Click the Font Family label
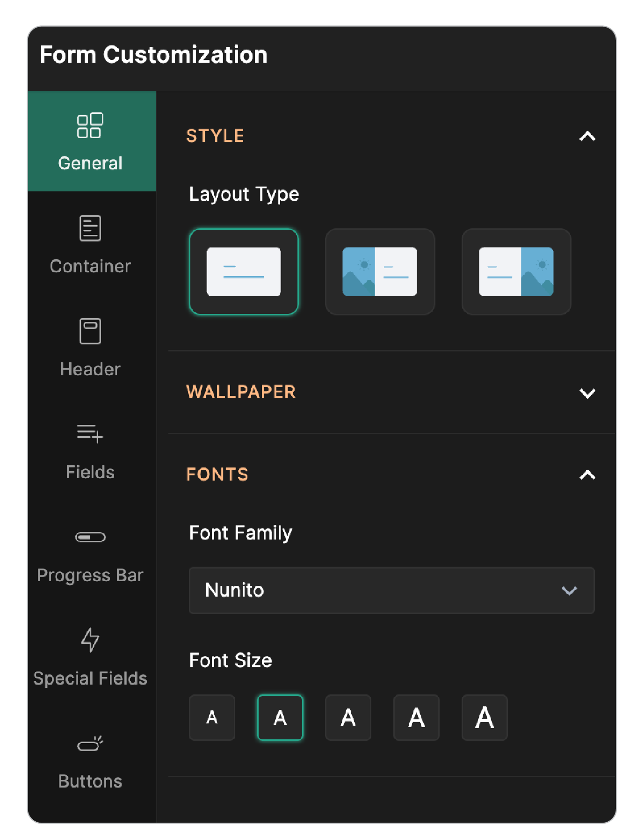Screen dimensions: 644x839 click(240, 533)
